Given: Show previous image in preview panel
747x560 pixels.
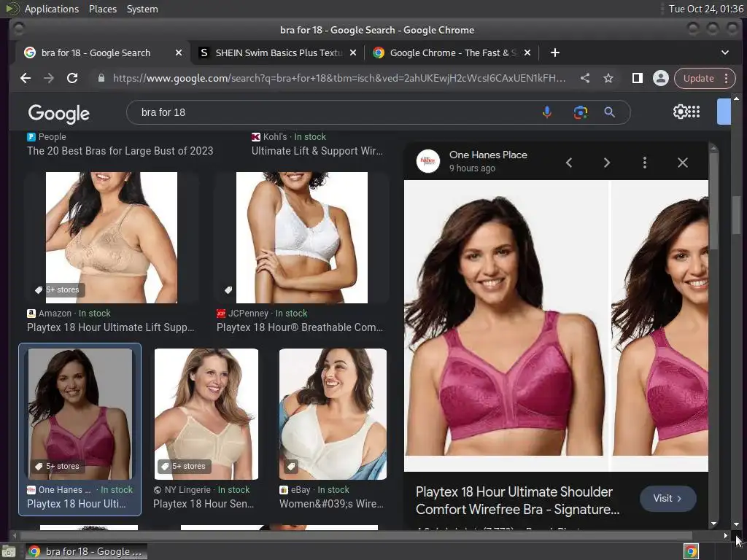Looking at the screenshot, I should click(569, 163).
